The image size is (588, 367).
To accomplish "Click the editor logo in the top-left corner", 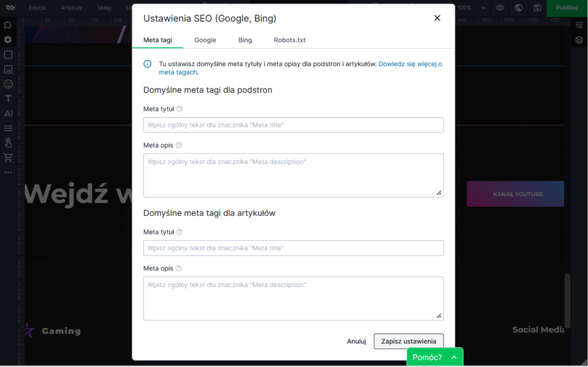I will coord(10,7).
